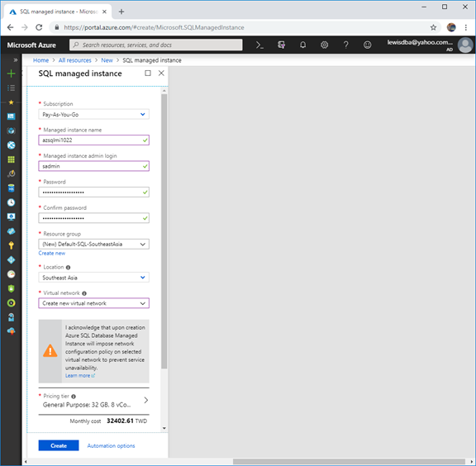Viewport: 476px width, 466px height.
Task: Click the Managed instance name field
Action: 94,140
